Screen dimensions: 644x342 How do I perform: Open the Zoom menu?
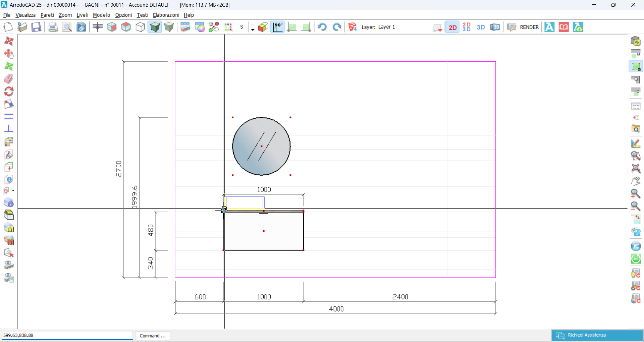pyautogui.click(x=65, y=15)
